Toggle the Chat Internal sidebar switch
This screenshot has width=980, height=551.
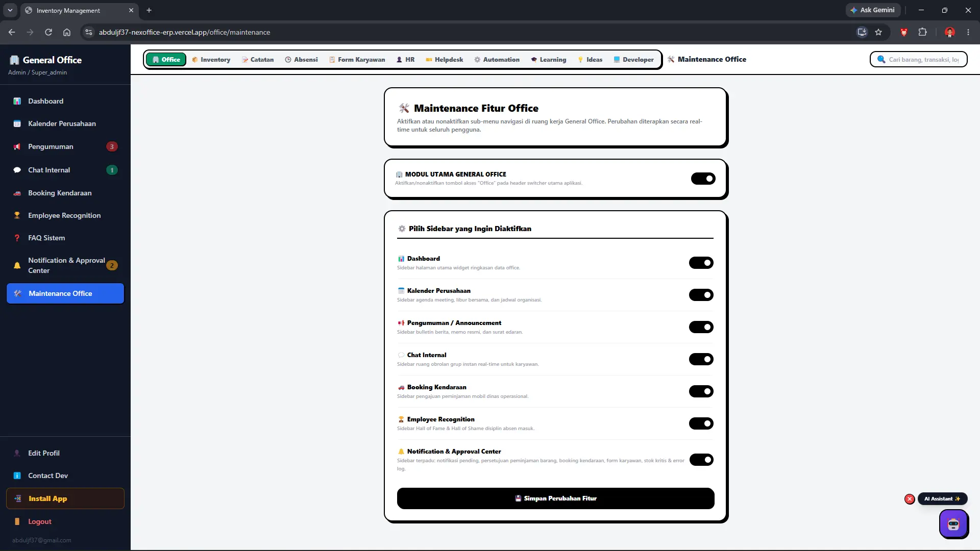click(701, 359)
